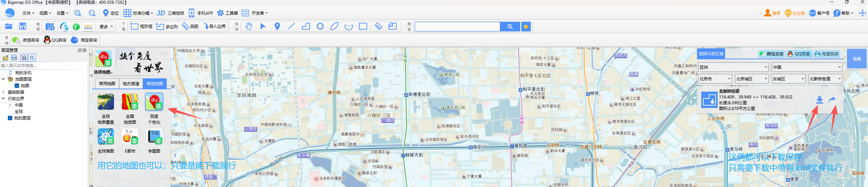Click the map settings gear icon
The image size is (868, 187).
tap(50, 27)
